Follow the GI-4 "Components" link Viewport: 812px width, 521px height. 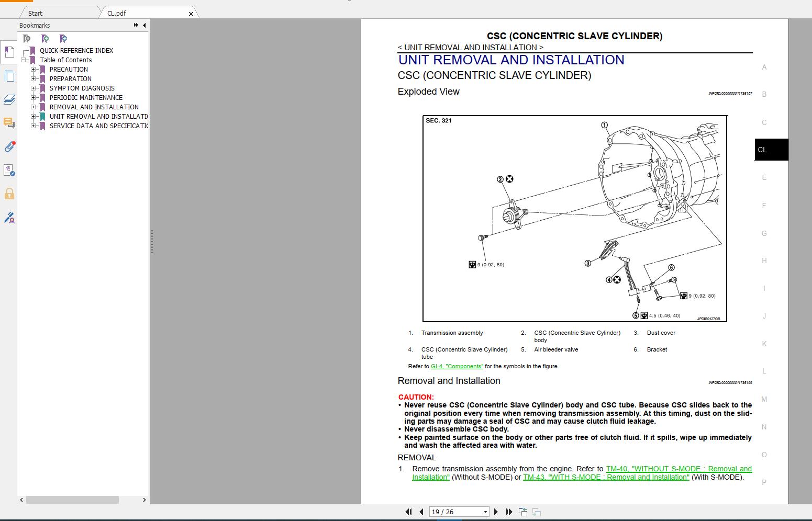(x=457, y=367)
